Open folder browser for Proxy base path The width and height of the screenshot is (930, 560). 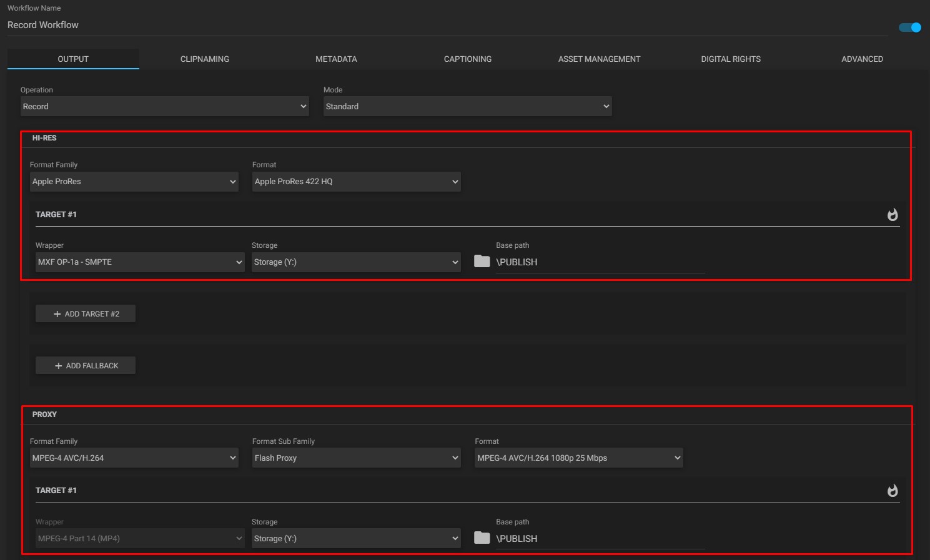click(482, 538)
